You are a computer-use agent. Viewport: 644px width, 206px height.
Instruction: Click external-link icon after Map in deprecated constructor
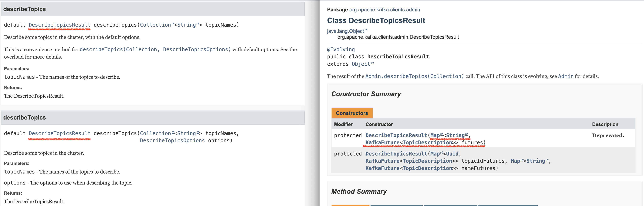tap(442, 134)
